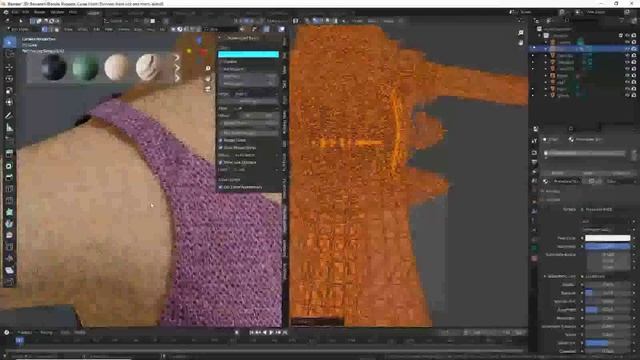
Task: Pick the smooth cream matcap sphere thumbnail
Action: pyautogui.click(x=116, y=67)
